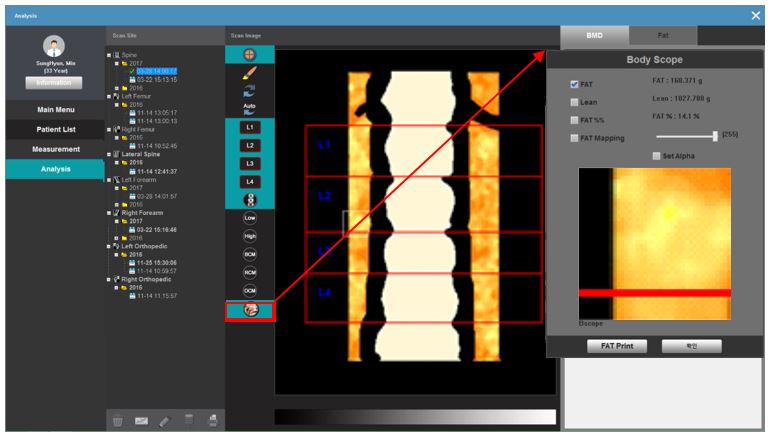This screenshot has width=771, height=437.
Task: Expand the Left Femur tree node
Action: click(x=109, y=96)
